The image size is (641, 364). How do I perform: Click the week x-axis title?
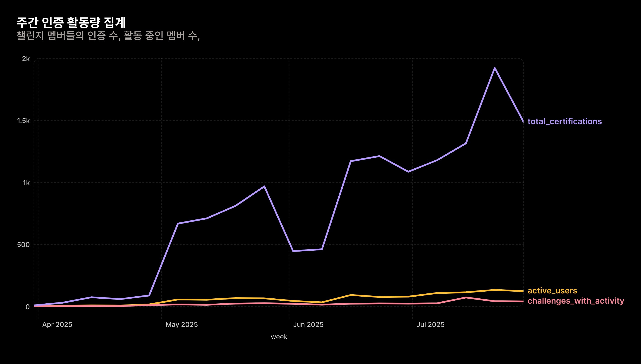(x=279, y=337)
